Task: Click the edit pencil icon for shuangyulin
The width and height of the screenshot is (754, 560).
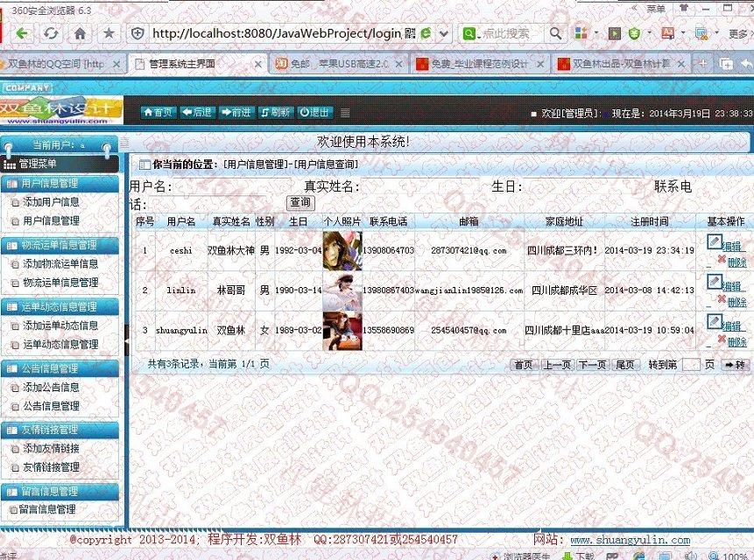Action: [714, 322]
